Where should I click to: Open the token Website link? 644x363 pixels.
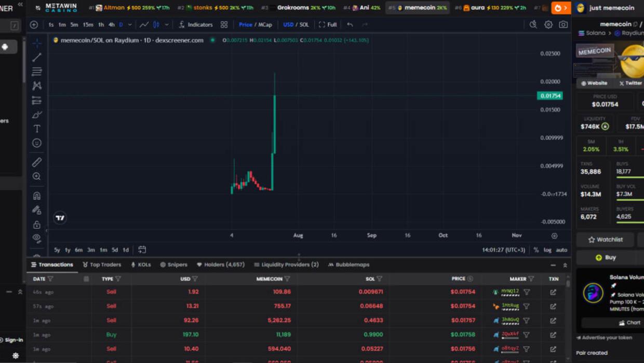click(x=594, y=83)
